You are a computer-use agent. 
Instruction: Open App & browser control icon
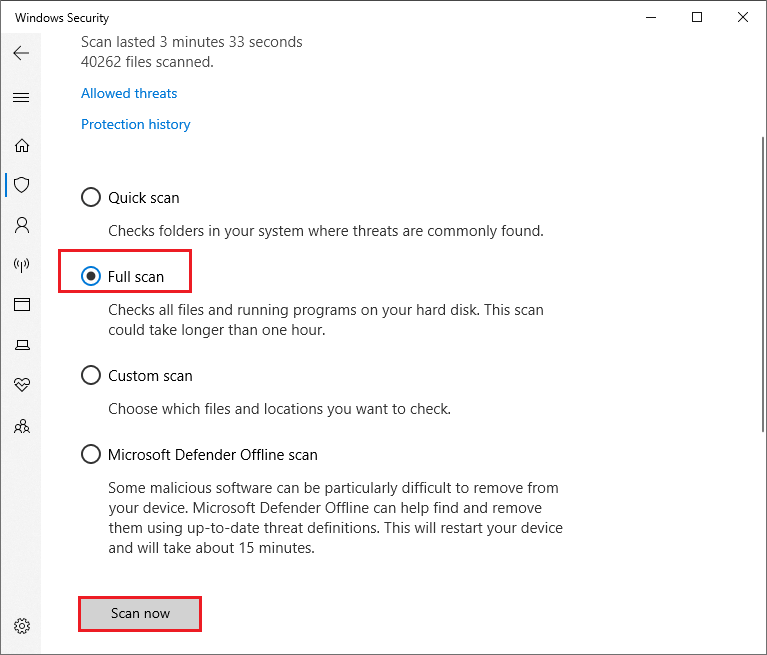coord(22,305)
